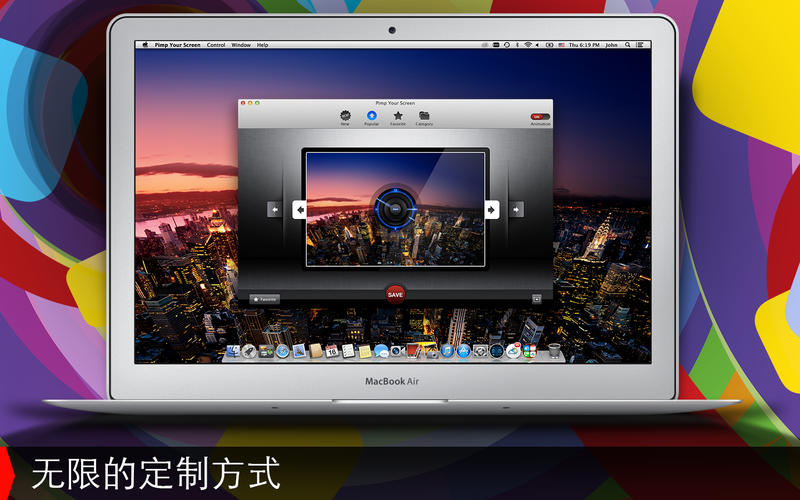Open the Pimp Your Screen menu
The width and height of the screenshot is (800, 500).
click(x=178, y=45)
